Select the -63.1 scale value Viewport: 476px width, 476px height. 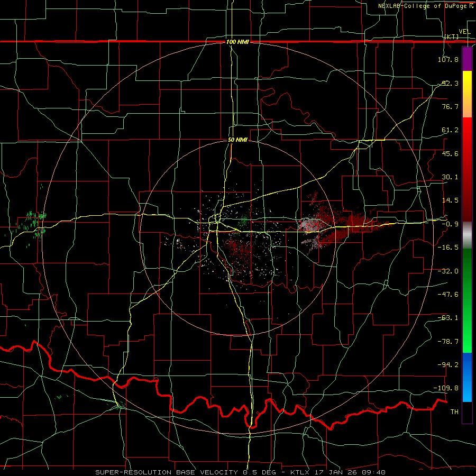click(448, 318)
